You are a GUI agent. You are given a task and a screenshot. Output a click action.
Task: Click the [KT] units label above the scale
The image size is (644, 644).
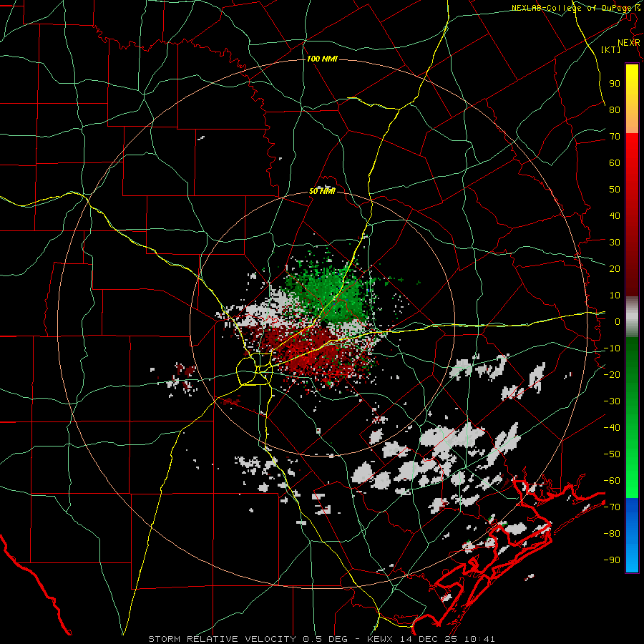611,49
